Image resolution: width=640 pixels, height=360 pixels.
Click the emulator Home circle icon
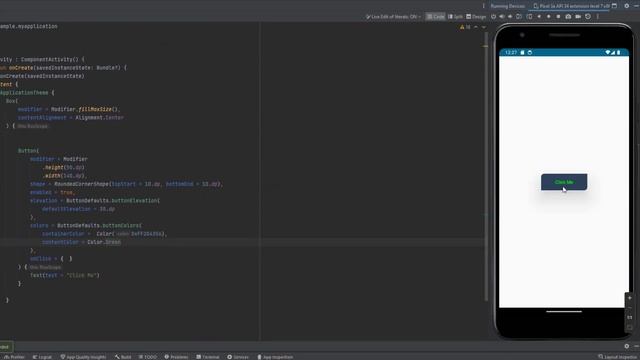[x=549, y=17]
